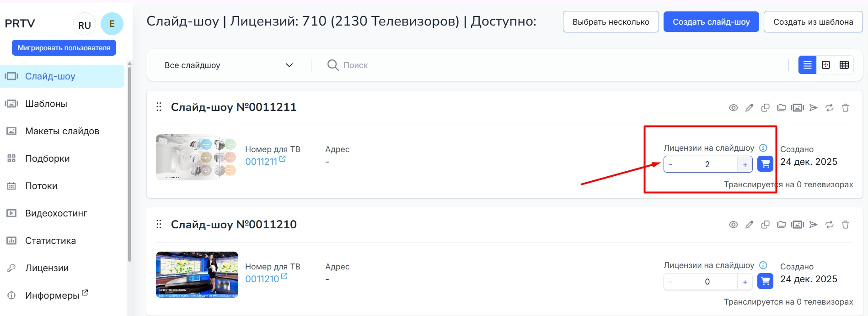The width and height of the screenshot is (868, 316).
Task: Switch to the table grid view
Action: coord(844,65)
